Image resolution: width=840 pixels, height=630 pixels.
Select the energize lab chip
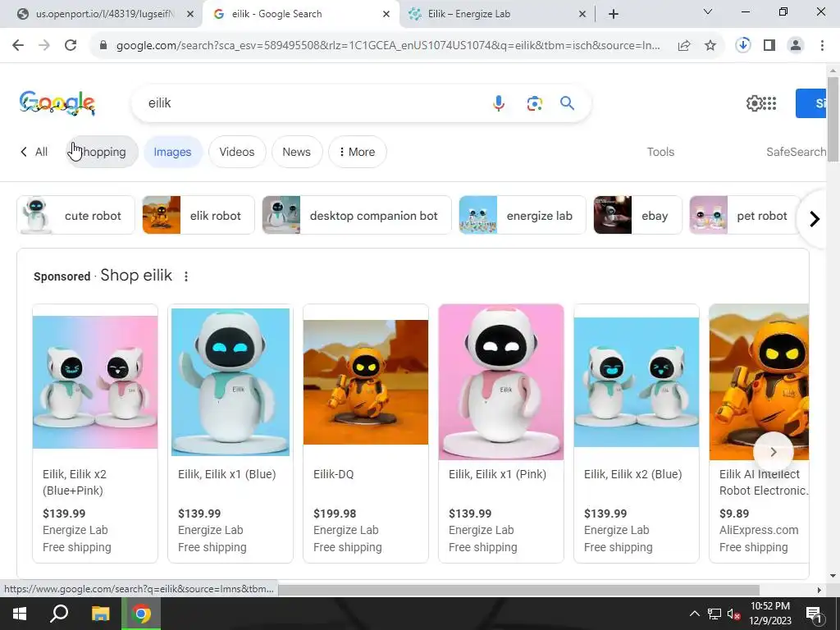pos(523,216)
